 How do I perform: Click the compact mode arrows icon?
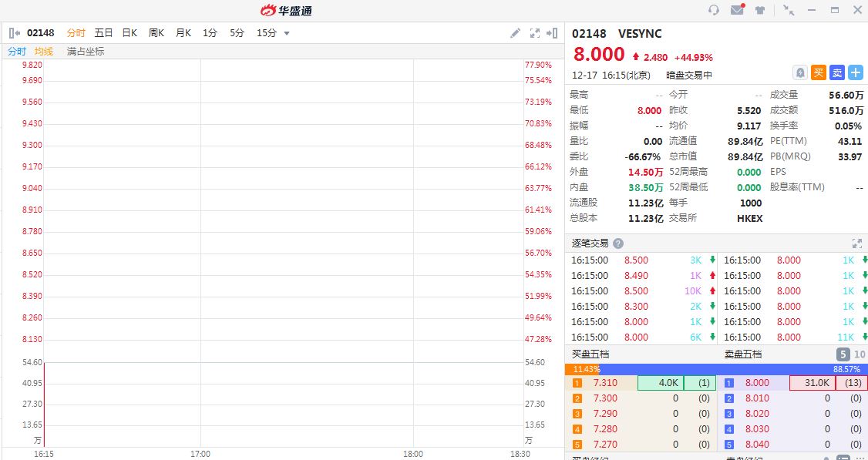789,10
